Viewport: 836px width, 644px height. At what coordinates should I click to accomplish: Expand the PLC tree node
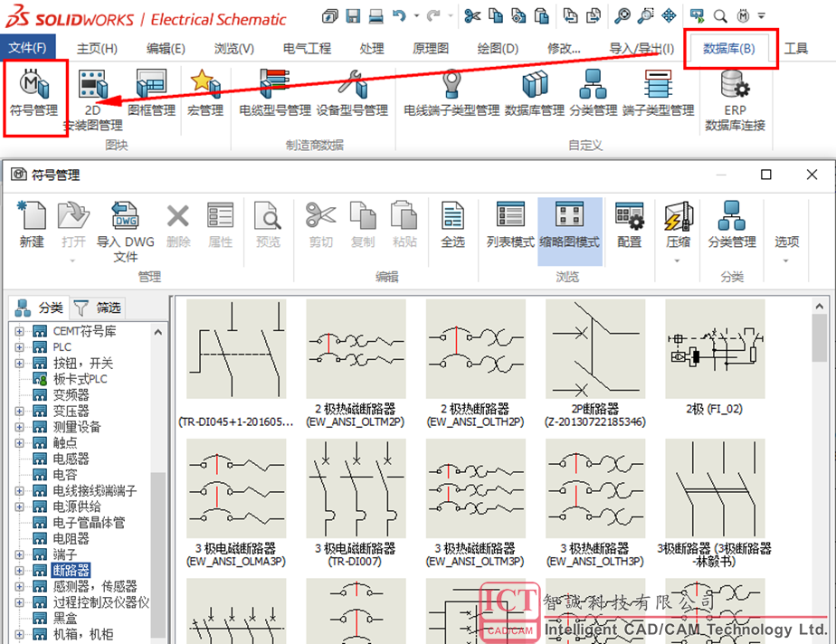(x=19, y=347)
